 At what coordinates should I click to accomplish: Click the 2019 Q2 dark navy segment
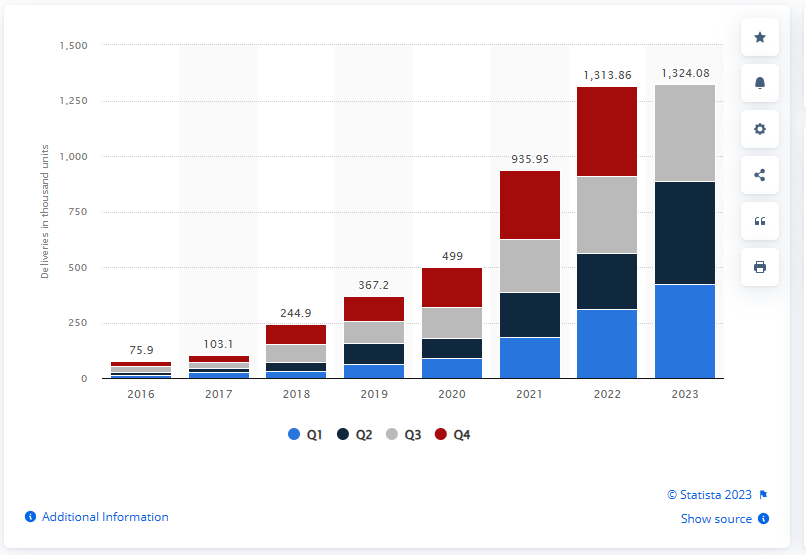[x=374, y=354]
